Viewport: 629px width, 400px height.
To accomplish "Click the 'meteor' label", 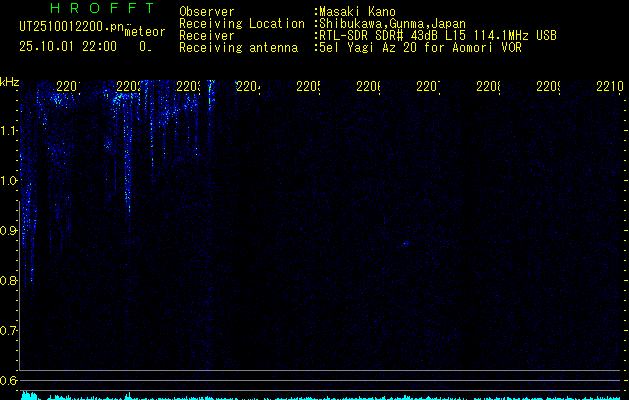I will point(145,32).
